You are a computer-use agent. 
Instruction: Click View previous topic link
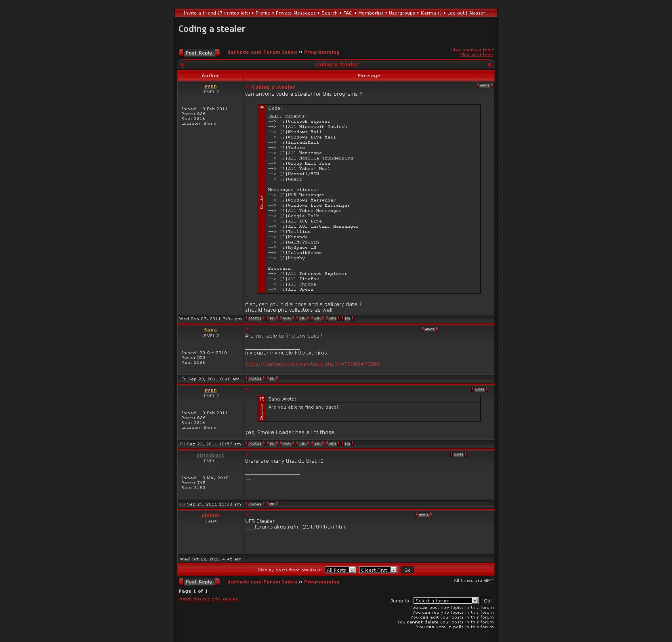[x=472, y=50]
